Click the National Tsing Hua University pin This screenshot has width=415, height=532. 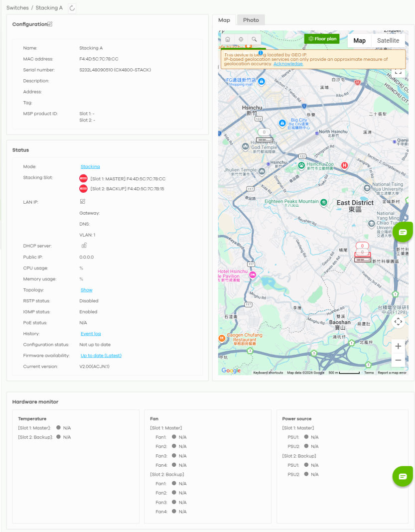367,188
